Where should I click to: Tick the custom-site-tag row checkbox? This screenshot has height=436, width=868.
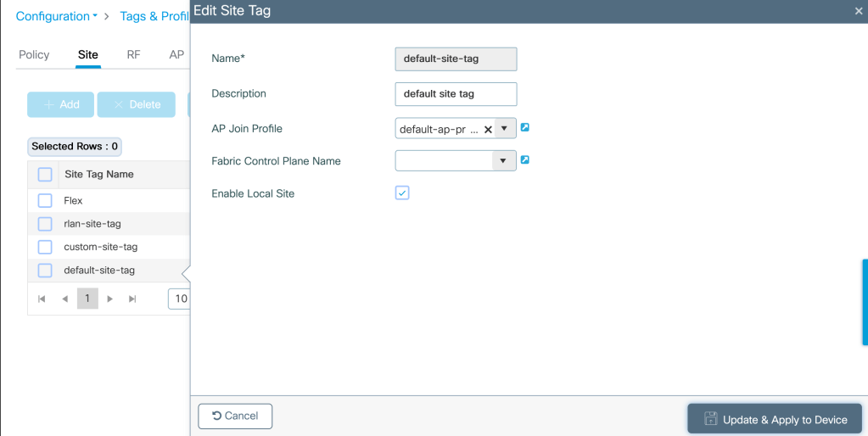point(45,247)
